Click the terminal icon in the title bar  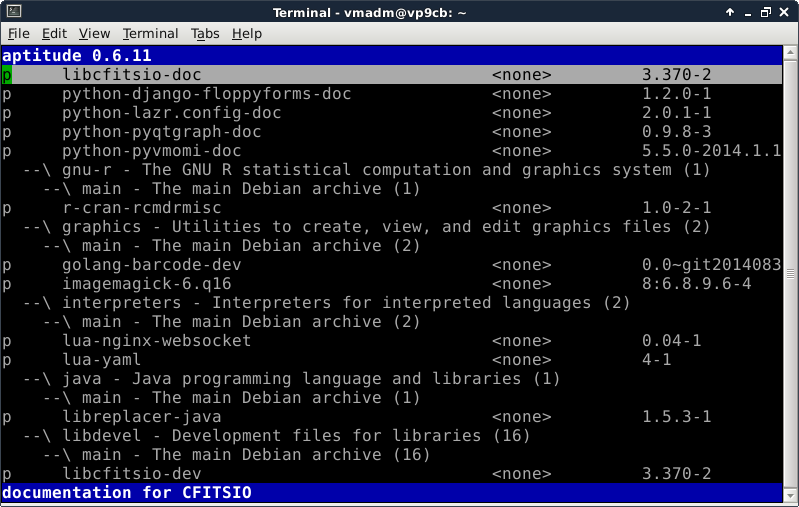12,12
